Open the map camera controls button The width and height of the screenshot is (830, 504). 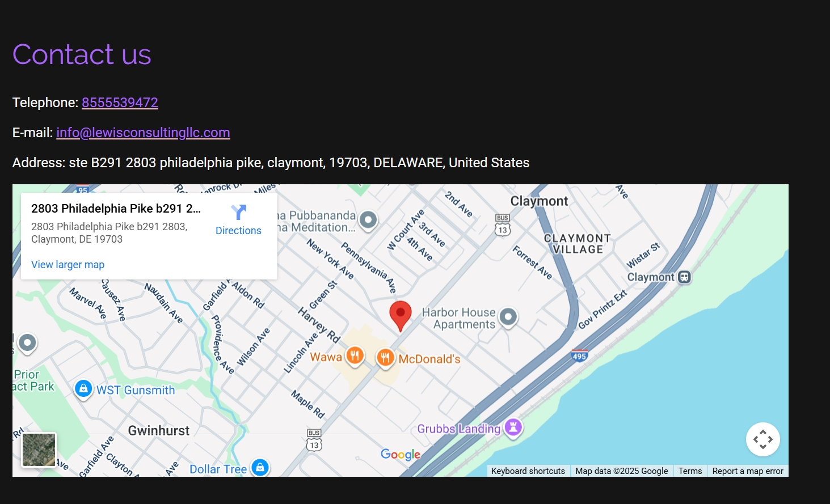(763, 439)
